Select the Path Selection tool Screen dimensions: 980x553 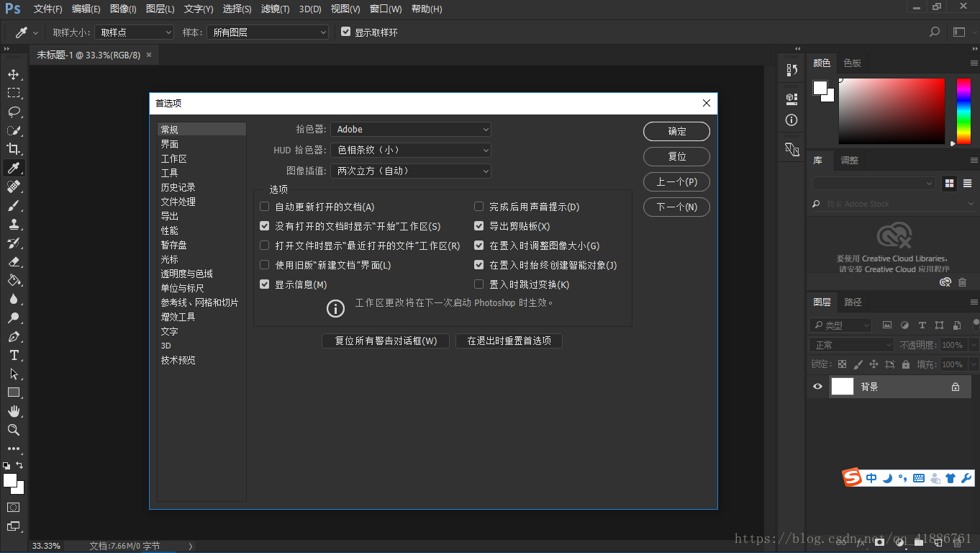14,374
